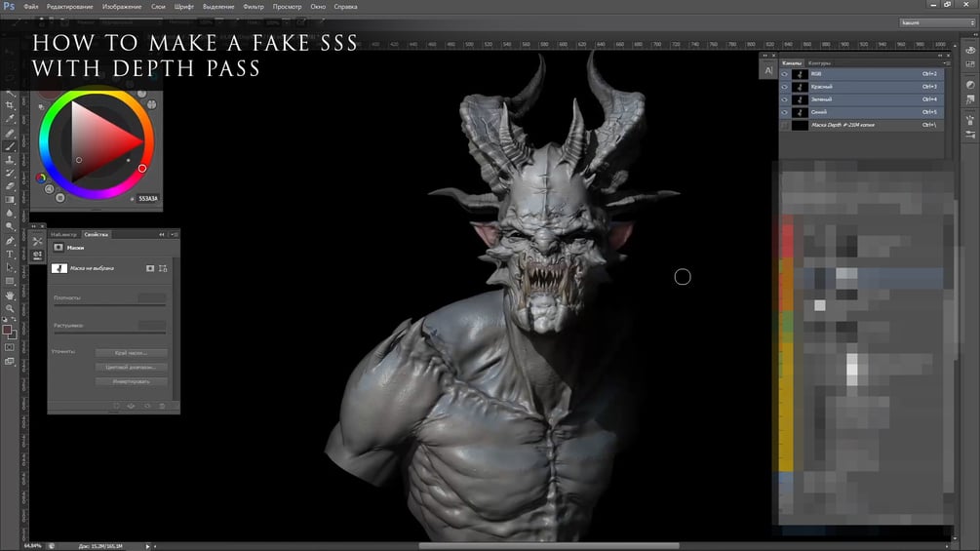Select the Красный channel row
Screen dimensions: 980x551
(861, 87)
